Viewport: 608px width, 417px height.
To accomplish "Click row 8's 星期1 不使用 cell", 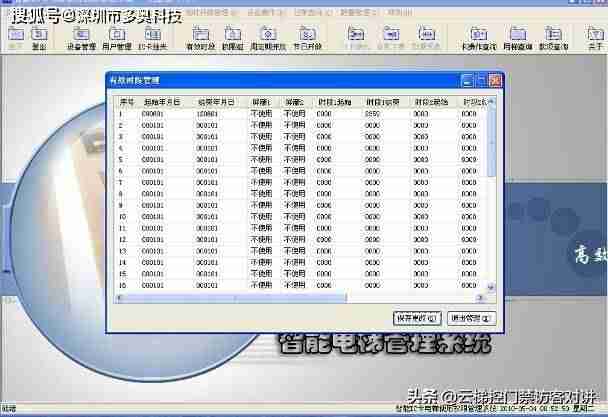I will [x=261, y=194].
